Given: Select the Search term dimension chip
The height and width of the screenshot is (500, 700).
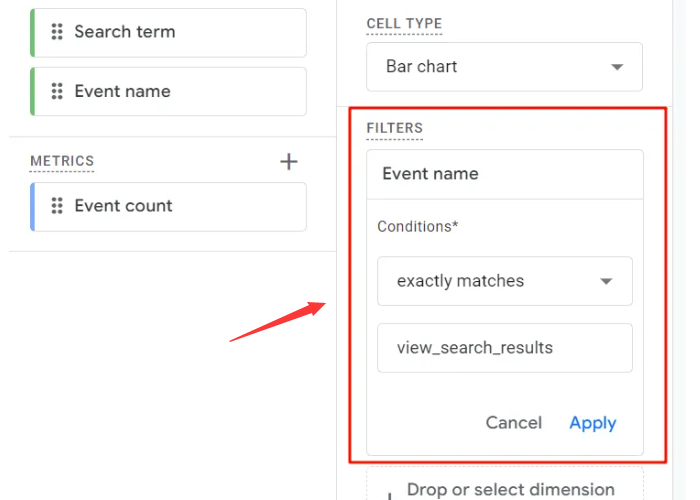Looking at the screenshot, I should click(170, 32).
